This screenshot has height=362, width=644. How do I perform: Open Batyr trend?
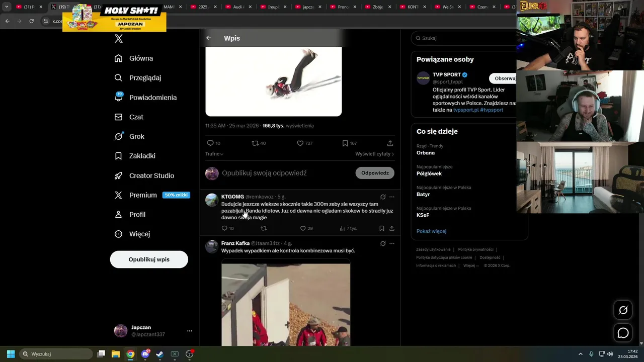click(423, 194)
